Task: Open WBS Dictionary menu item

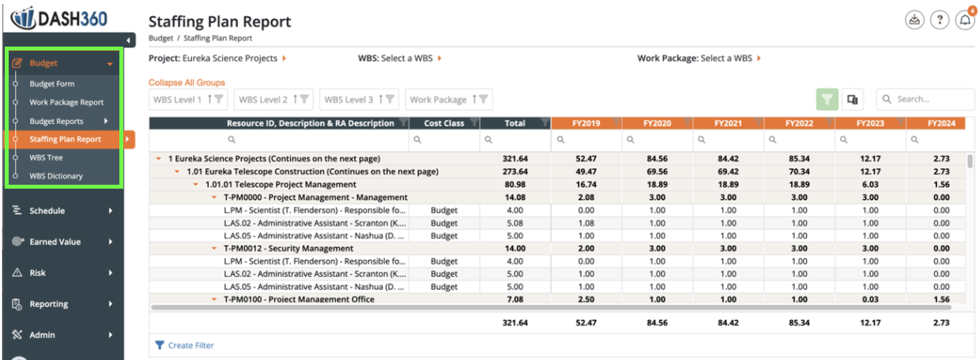Action: pos(56,176)
